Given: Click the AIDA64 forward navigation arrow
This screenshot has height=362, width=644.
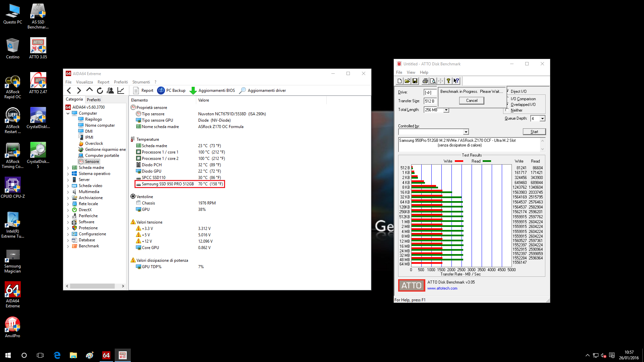Looking at the screenshot, I should click(79, 90).
